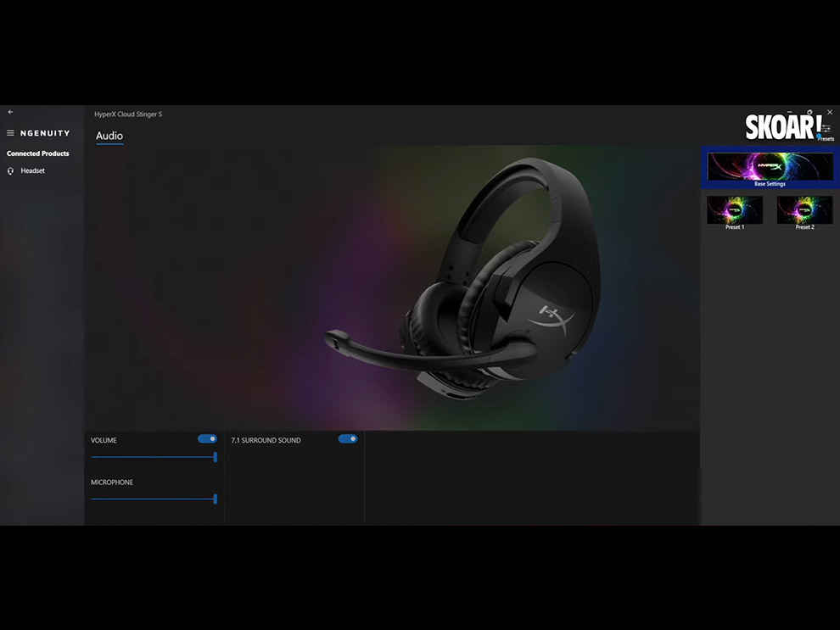The image size is (840, 630).
Task: Select Connected Products heading
Action: click(38, 153)
